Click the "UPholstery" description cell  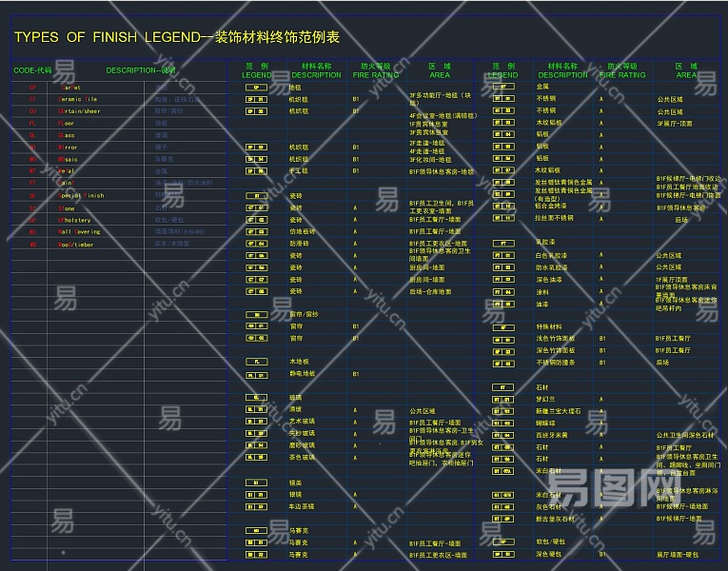pos(74,220)
